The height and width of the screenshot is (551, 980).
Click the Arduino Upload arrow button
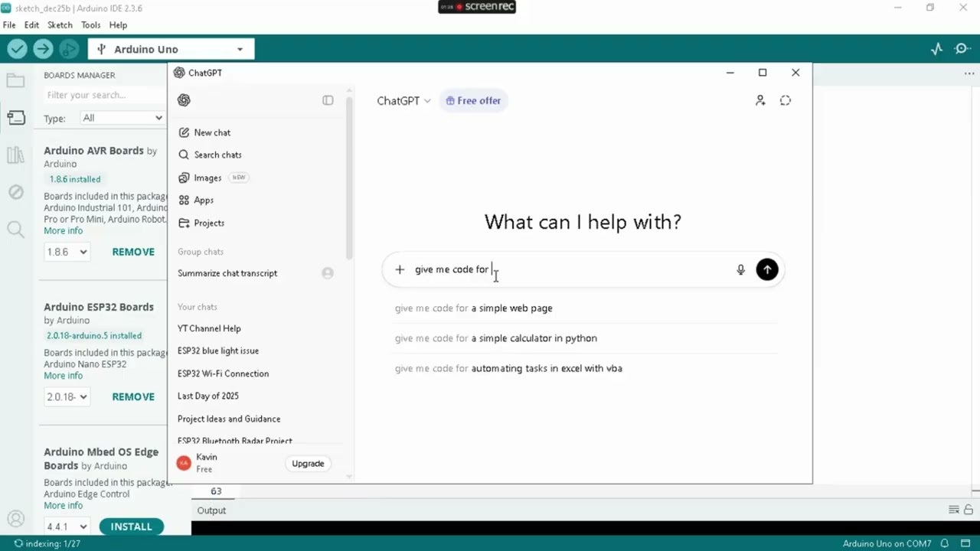43,49
